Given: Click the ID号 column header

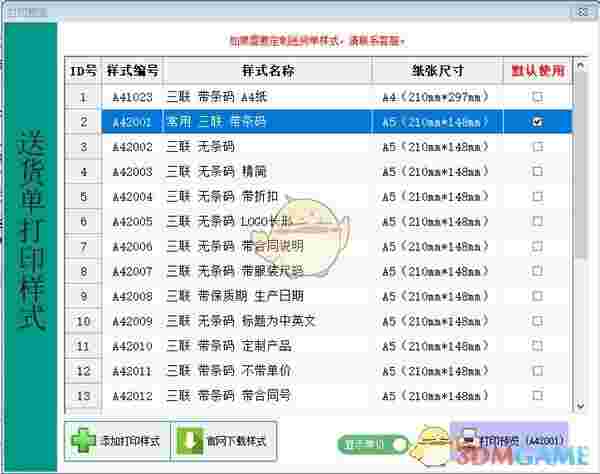Looking at the screenshot, I should click(x=83, y=71).
